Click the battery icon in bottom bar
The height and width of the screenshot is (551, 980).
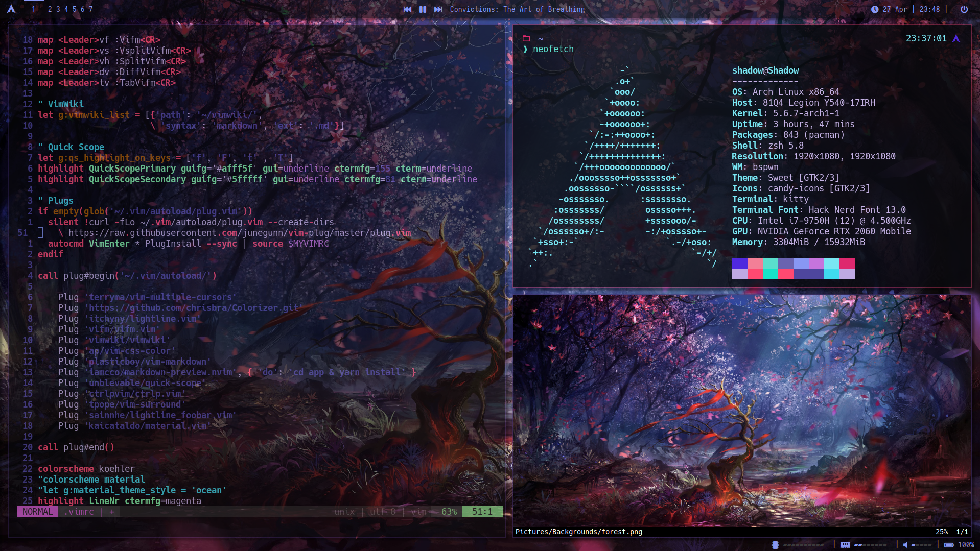pyautogui.click(x=949, y=545)
